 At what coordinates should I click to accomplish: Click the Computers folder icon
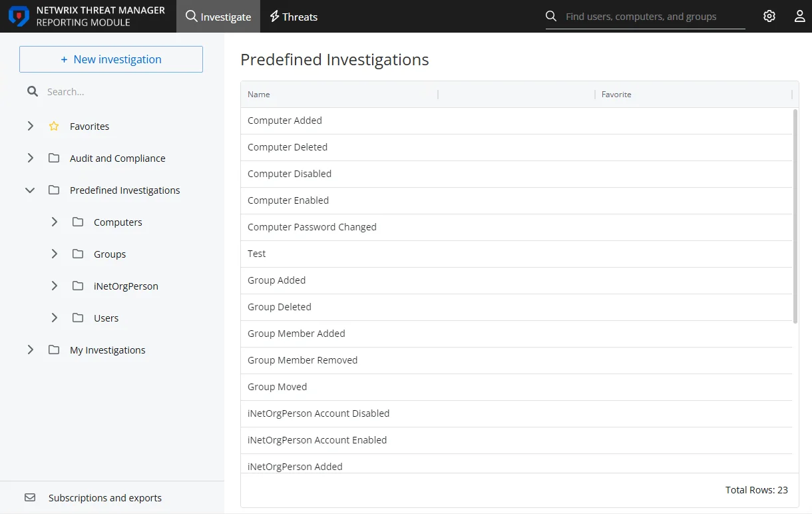pos(78,222)
